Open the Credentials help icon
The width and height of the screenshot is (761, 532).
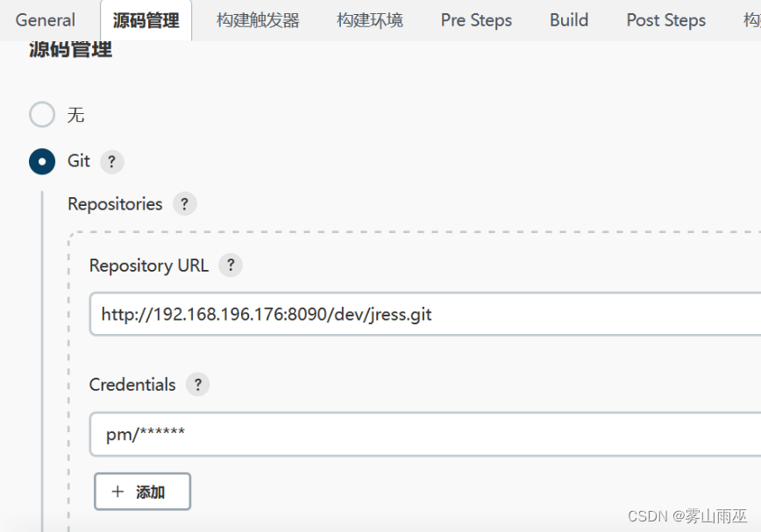pos(197,384)
